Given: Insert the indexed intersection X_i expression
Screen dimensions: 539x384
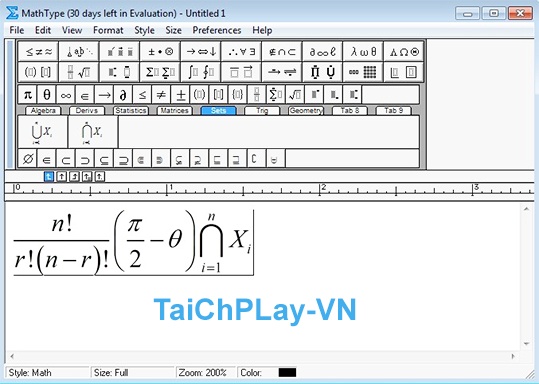Looking at the screenshot, I should pyautogui.click(x=93, y=132).
